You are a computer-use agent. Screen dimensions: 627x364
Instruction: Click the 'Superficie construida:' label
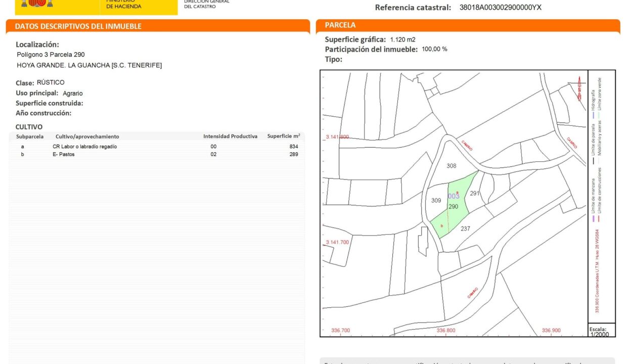tap(50, 103)
